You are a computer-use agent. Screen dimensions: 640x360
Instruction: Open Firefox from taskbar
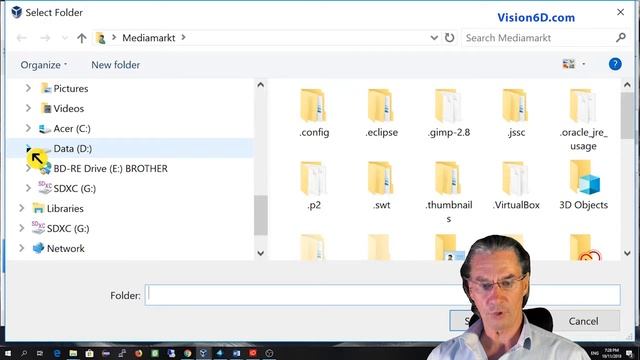(x=138, y=353)
